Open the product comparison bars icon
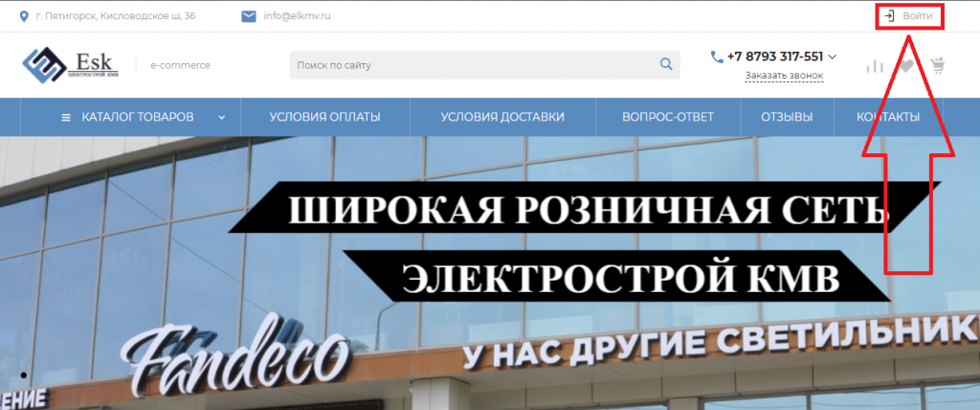The image size is (980, 410). [x=875, y=66]
